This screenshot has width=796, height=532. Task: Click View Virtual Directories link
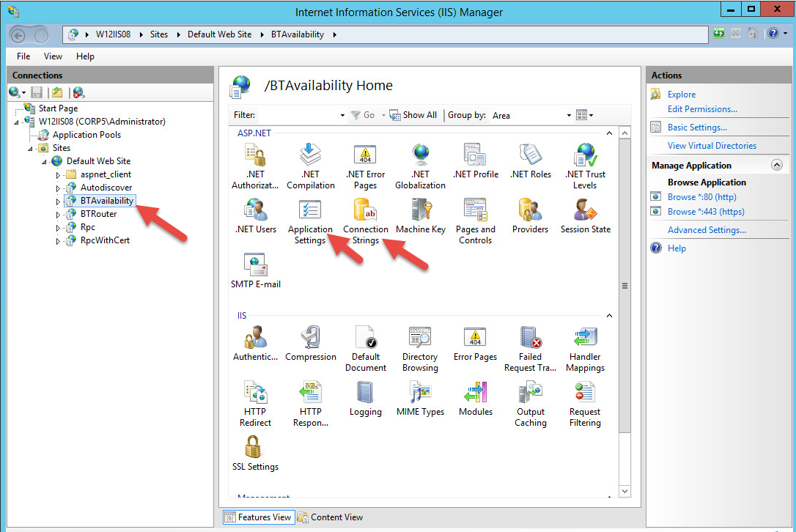[712, 146]
